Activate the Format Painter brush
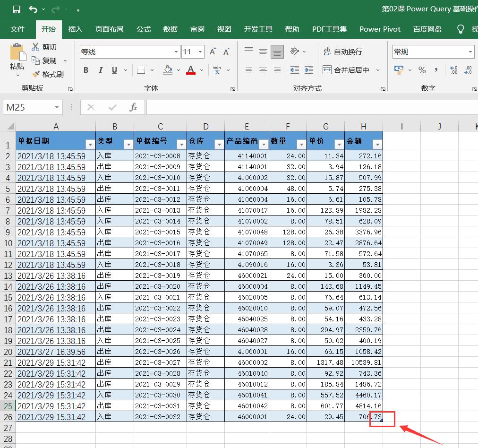 36,74
